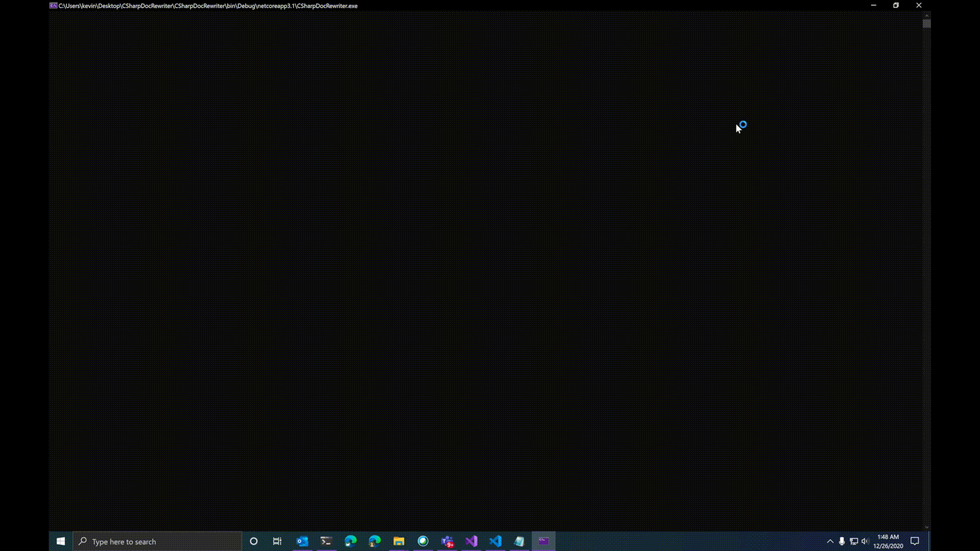The width and height of the screenshot is (980, 551).
Task: Click the clock showing 1:48 AM
Action: pos(888,541)
